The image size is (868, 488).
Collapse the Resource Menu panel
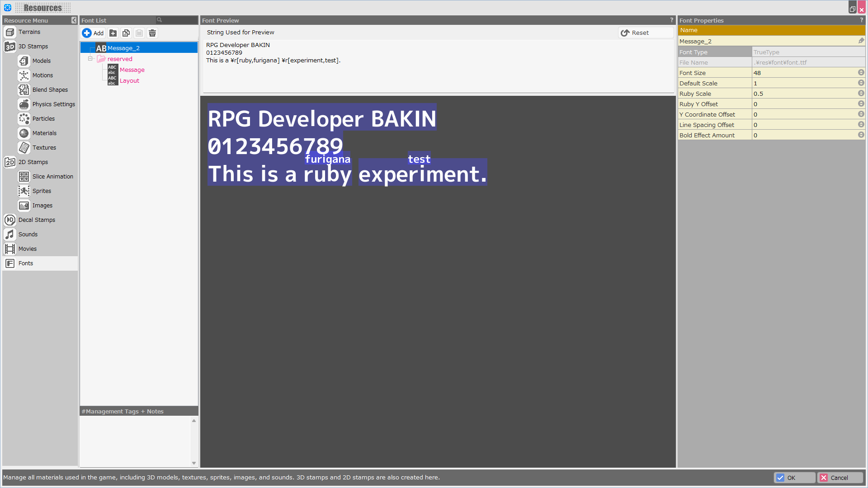click(74, 20)
